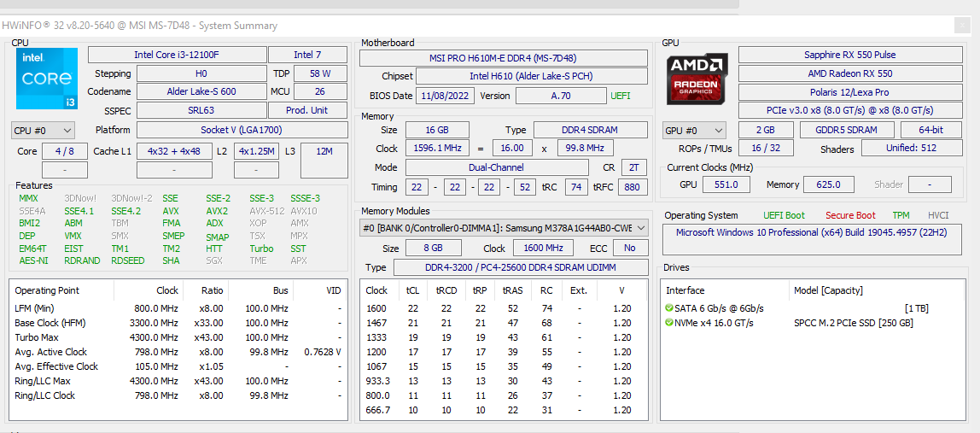Image resolution: width=980 pixels, height=433 pixels.
Task: Click the Turbo feature label
Action: tap(261, 249)
